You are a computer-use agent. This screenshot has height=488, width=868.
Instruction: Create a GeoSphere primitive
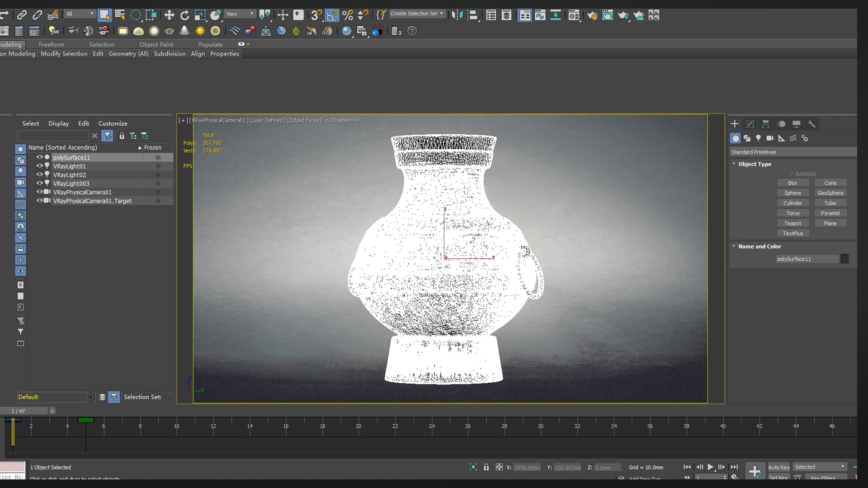tap(830, 193)
